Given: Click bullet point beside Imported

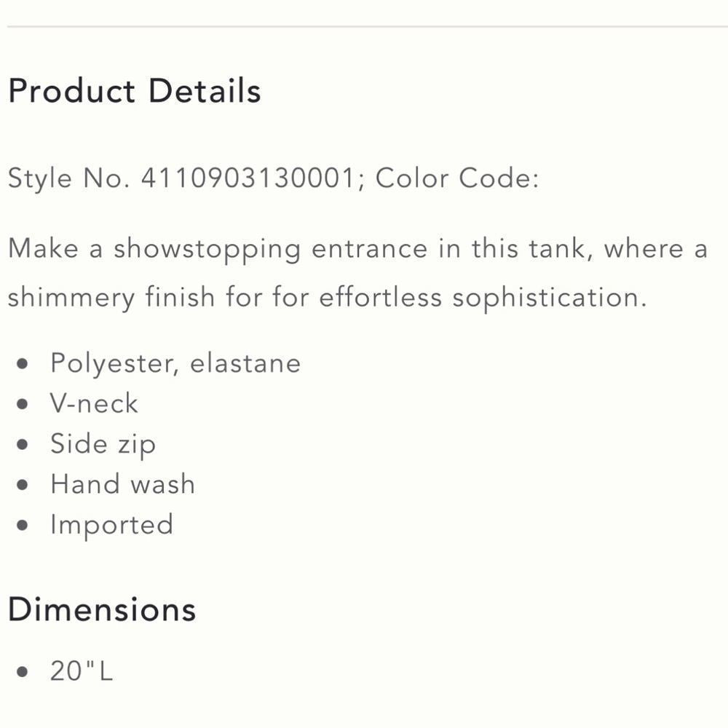Looking at the screenshot, I should [25, 526].
